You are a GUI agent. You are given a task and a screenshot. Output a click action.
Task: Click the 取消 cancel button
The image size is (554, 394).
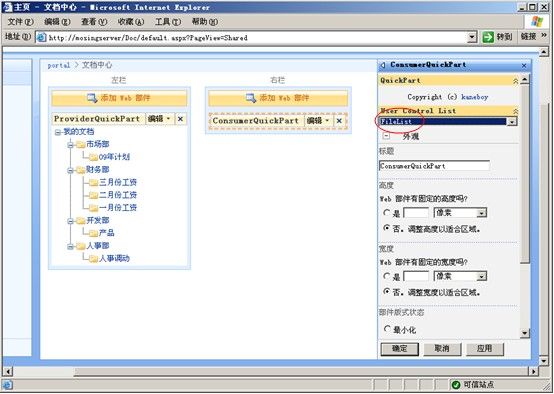442,349
